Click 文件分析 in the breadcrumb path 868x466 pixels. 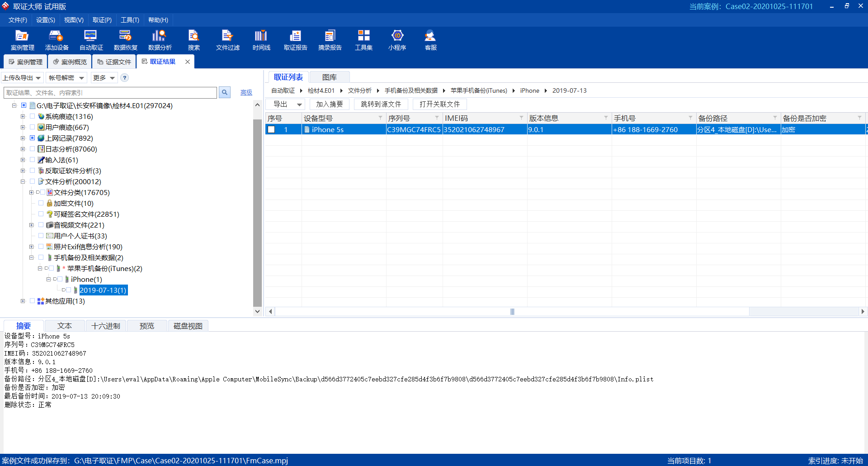click(360, 90)
